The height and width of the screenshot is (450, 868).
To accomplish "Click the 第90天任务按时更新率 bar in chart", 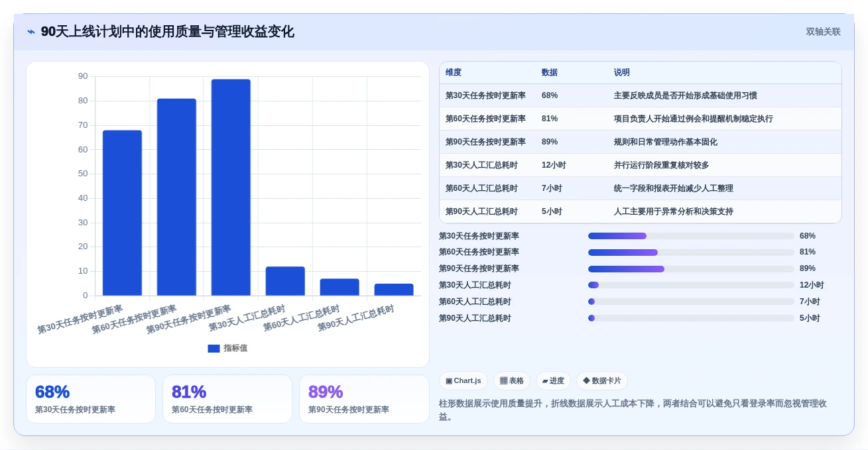I will pyautogui.click(x=231, y=188).
